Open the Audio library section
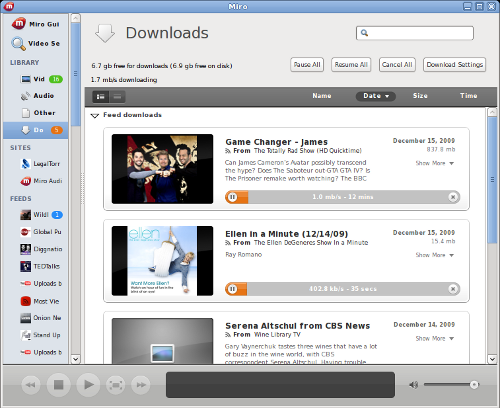The image size is (500, 408). coord(36,96)
